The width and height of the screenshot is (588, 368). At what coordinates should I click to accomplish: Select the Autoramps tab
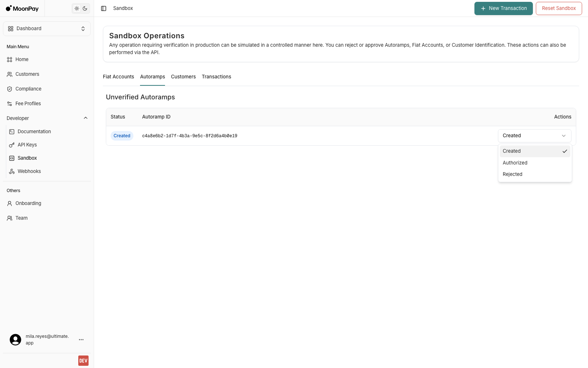(x=153, y=77)
